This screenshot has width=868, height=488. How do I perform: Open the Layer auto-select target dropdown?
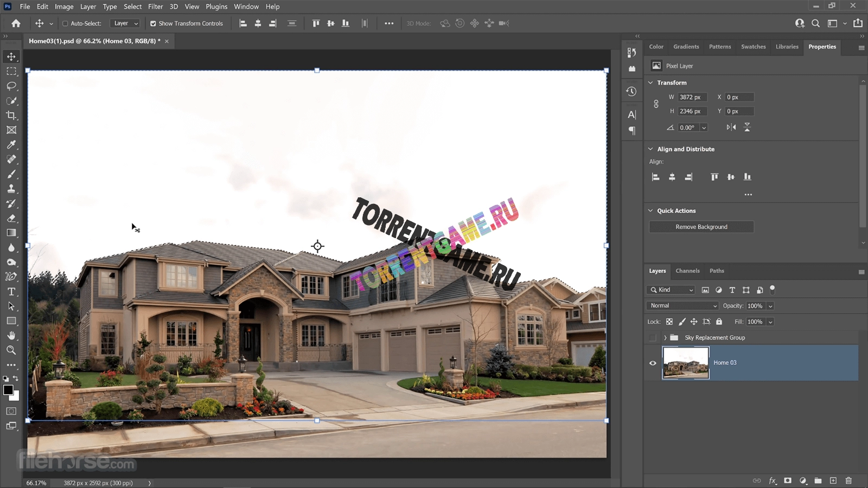[125, 24]
